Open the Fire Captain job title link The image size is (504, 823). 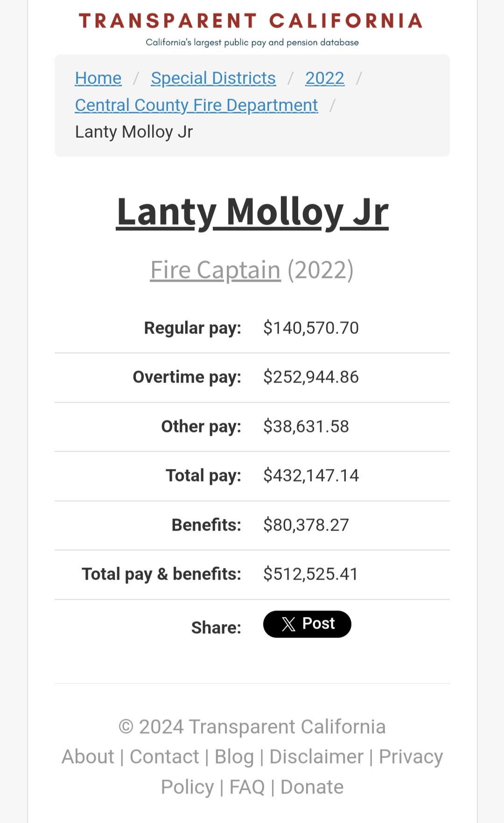coord(215,270)
